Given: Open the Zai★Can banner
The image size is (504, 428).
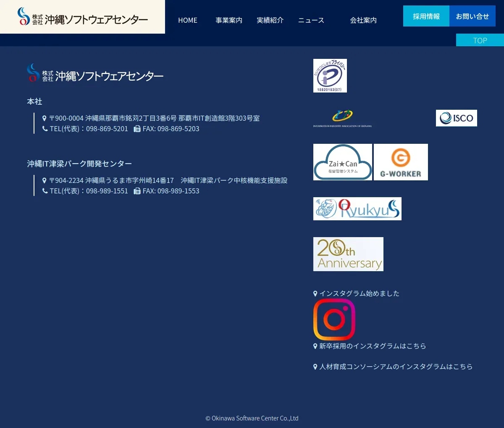Looking at the screenshot, I should tap(343, 162).
